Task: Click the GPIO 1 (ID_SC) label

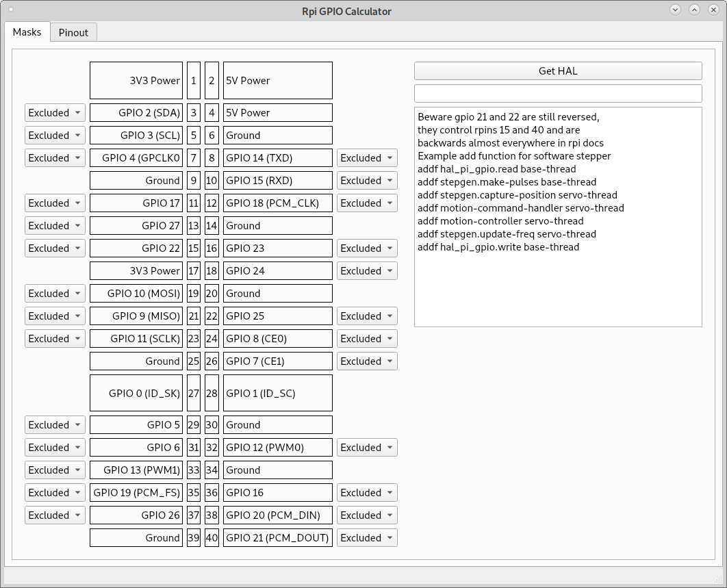Action: click(x=278, y=393)
